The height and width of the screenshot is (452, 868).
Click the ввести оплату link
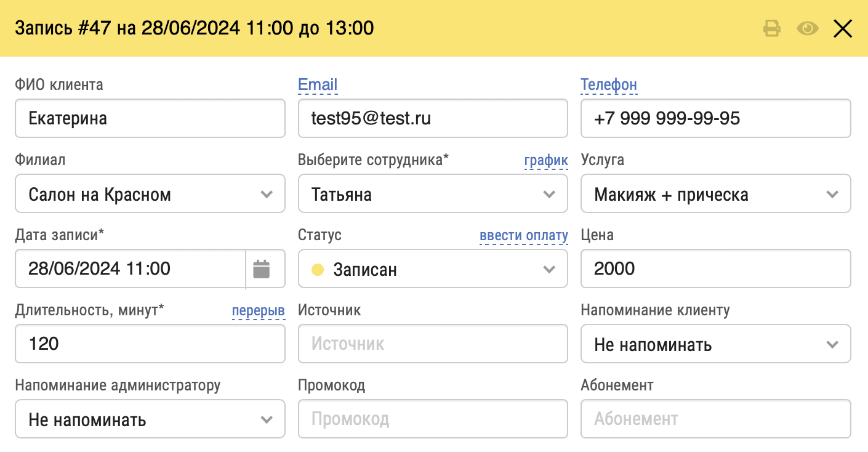pos(523,236)
